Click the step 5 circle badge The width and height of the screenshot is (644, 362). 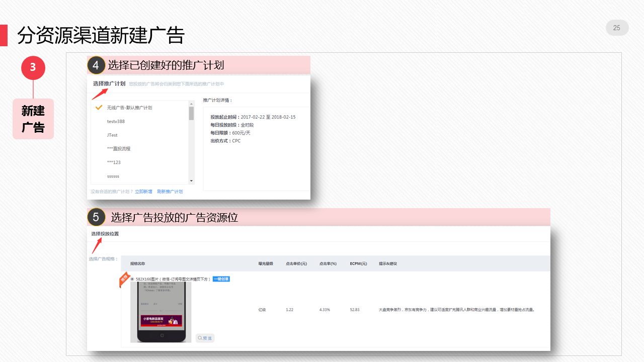[x=96, y=218]
